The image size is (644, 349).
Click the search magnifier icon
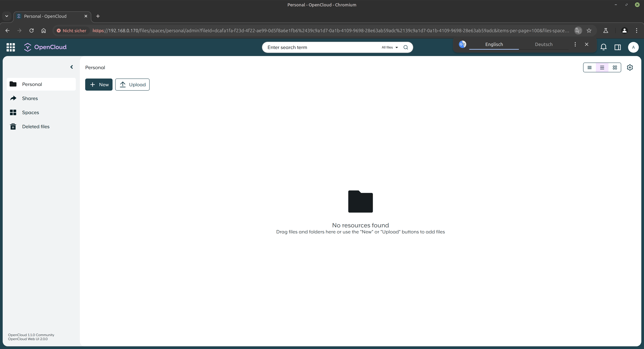(x=406, y=47)
